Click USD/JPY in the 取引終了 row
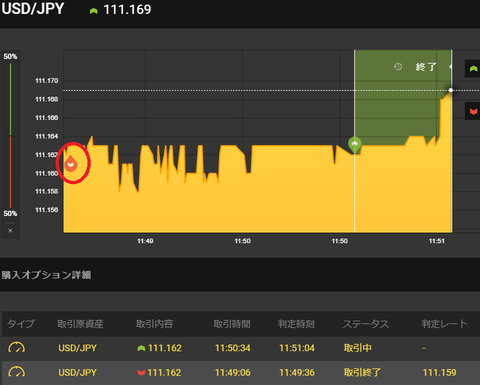 tap(77, 373)
